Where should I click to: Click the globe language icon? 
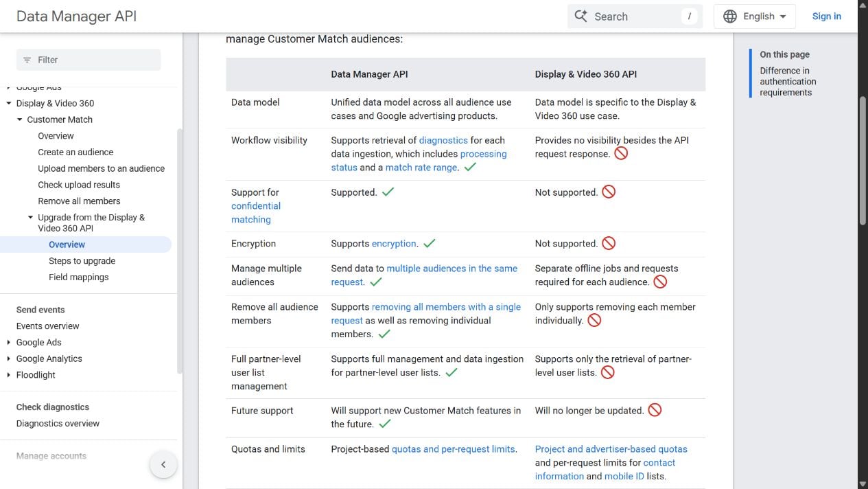[730, 16]
